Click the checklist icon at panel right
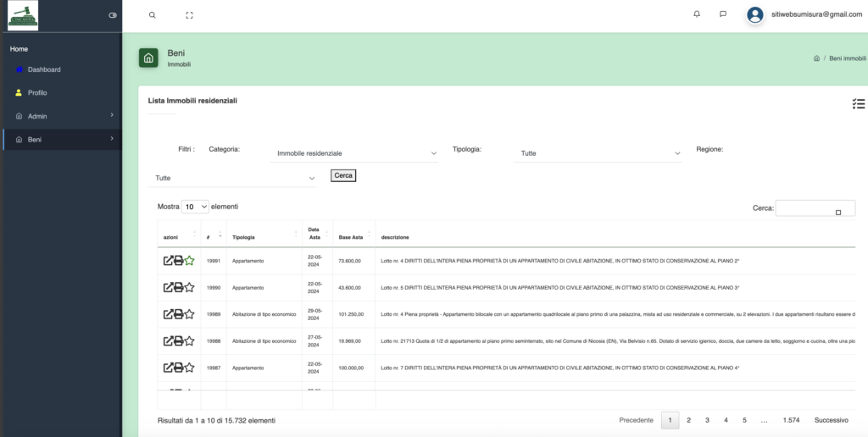The width and height of the screenshot is (868, 437). pos(858,104)
